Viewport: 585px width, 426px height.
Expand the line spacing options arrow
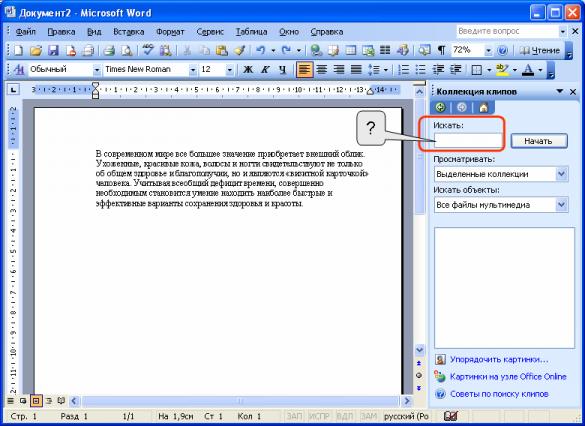click(x=386, y=70)
